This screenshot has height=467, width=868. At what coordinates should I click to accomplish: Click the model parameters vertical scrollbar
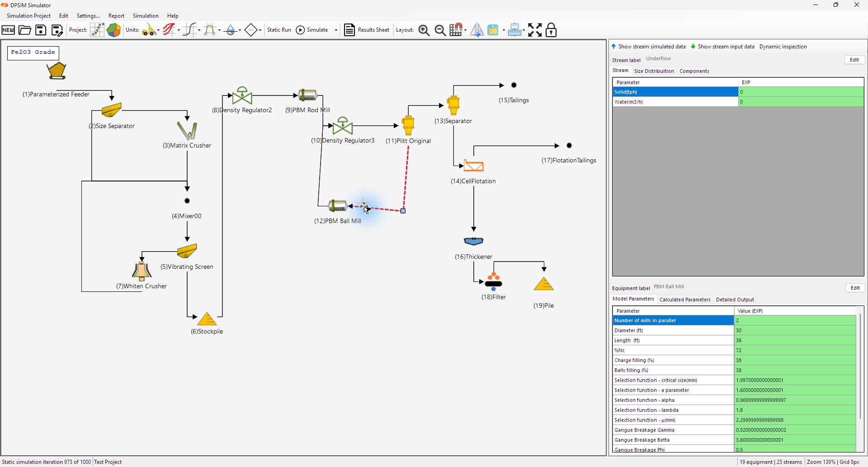pos(860,366)
